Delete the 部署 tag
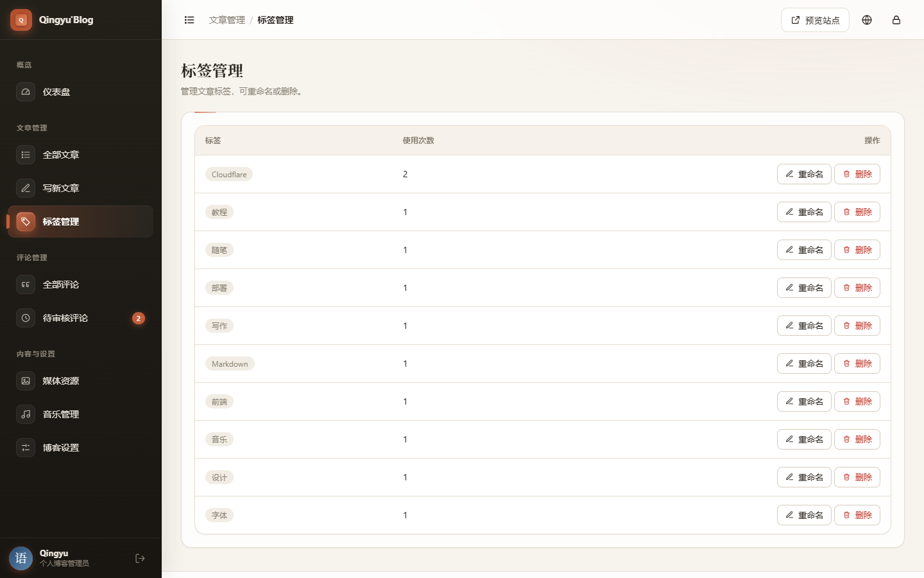This screenshot has height=578, width=924. pyautogui.click(x=857, y=288)
